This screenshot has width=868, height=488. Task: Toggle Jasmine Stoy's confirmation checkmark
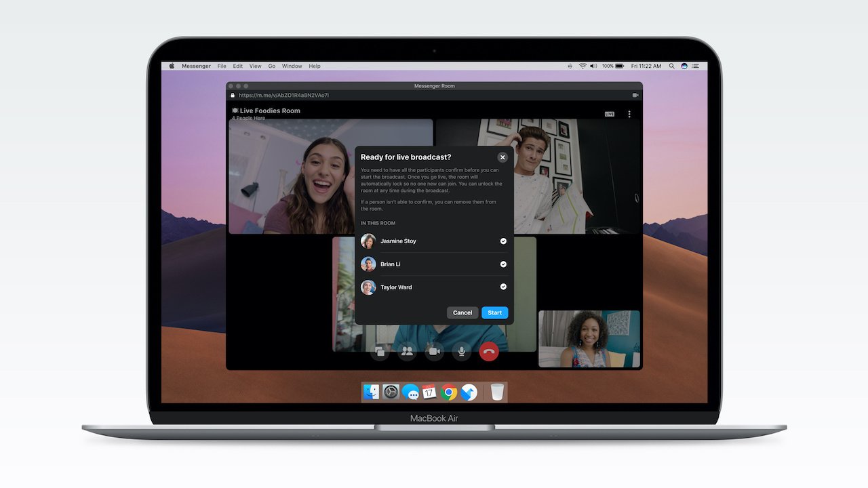tap(503, 241)
